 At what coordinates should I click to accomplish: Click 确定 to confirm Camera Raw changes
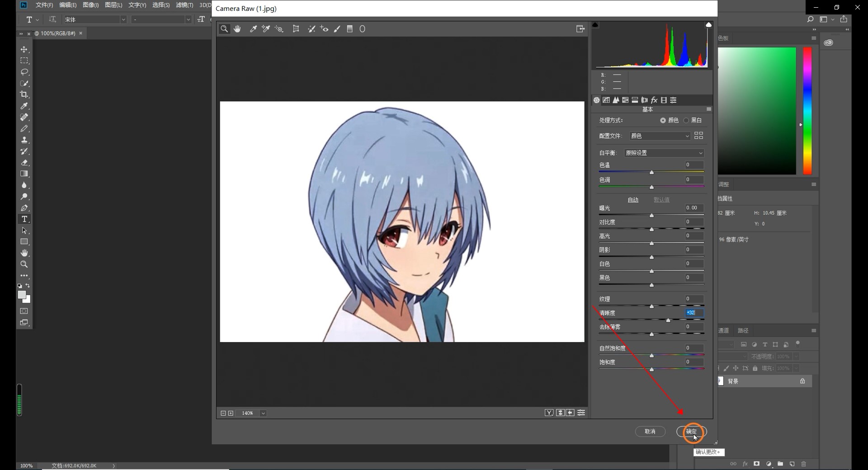(x=691, y=432)
